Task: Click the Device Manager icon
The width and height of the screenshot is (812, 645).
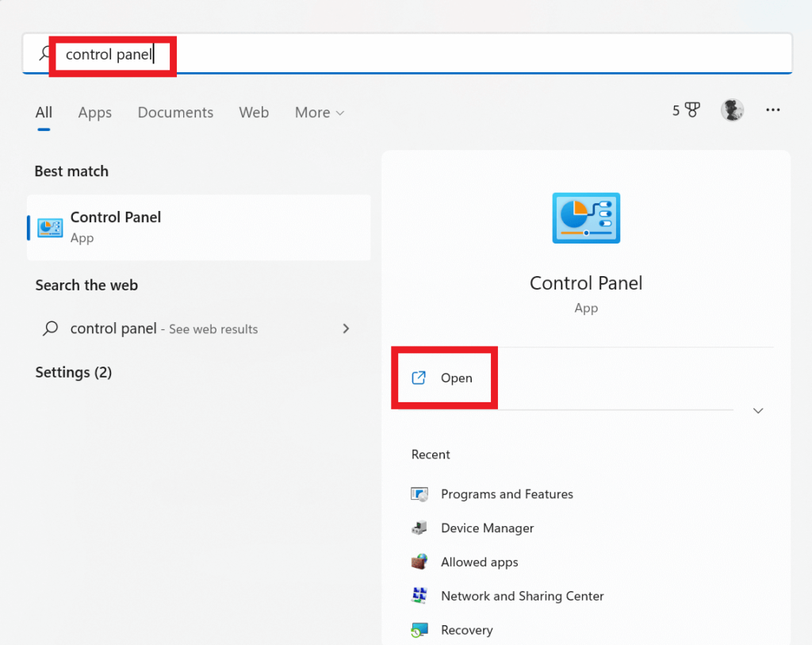Action: pos(419,528)
